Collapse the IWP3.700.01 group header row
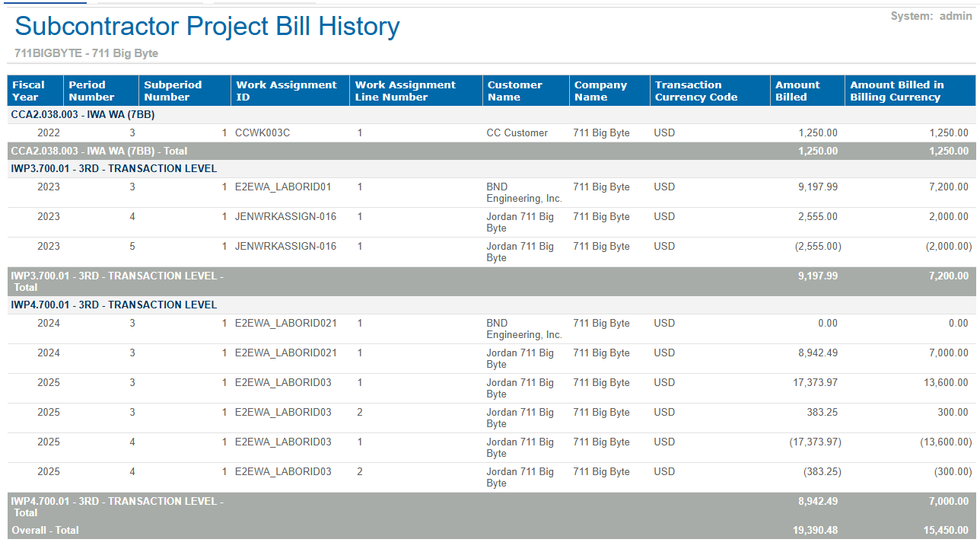 click(x=113, y=168)
